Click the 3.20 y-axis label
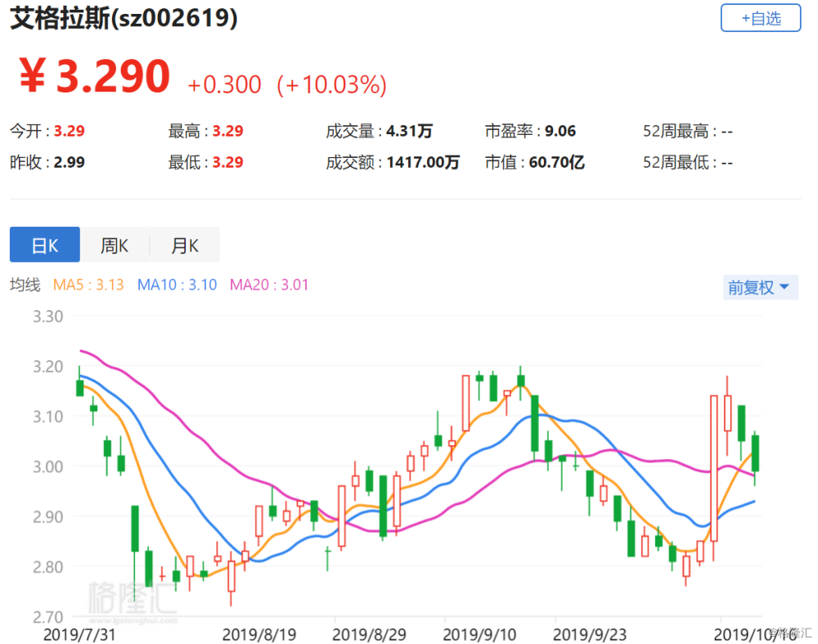818x644 pixels. (x=48, y=367)
